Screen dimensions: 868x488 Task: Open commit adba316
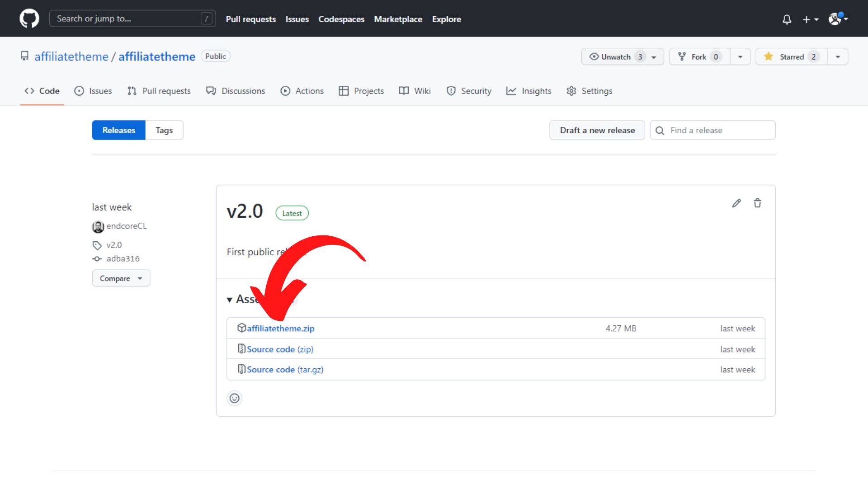(x=123, y=258)
